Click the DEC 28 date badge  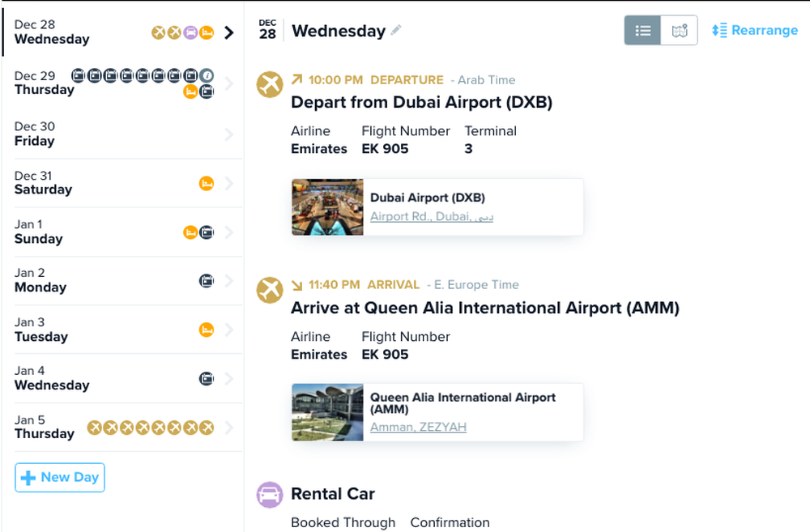point(267,30)
